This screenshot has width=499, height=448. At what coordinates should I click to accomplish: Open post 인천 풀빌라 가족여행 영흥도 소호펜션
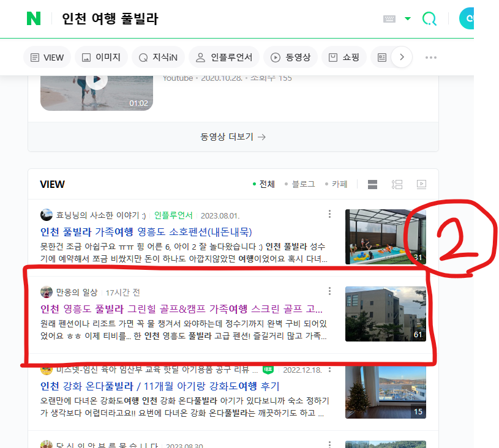click(146, 231)
